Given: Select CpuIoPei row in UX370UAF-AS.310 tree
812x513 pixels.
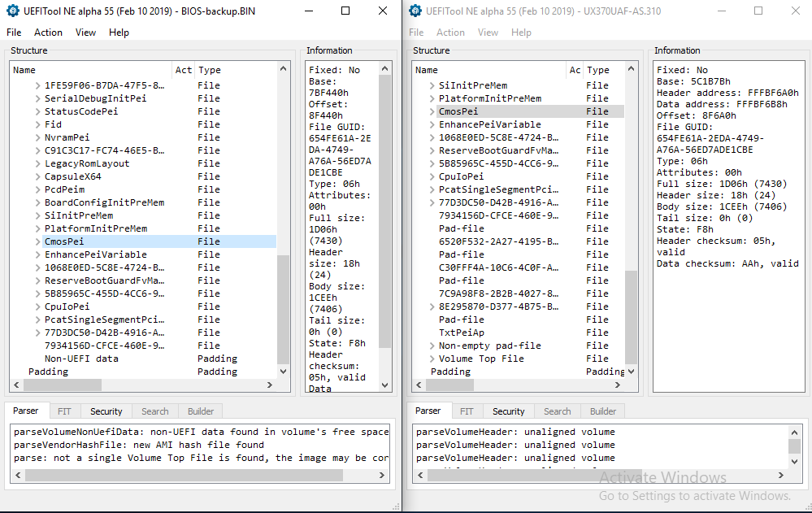Looking at the screenshot, I should coord(519,176).
